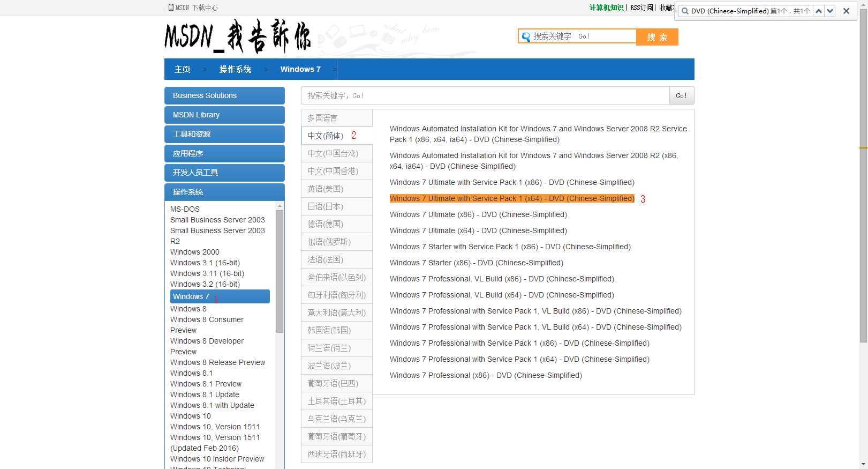Click the magnifier icon in header search box
Image resolution: width=868 pixels, height=469 pixels.
(x=526, y=36)
